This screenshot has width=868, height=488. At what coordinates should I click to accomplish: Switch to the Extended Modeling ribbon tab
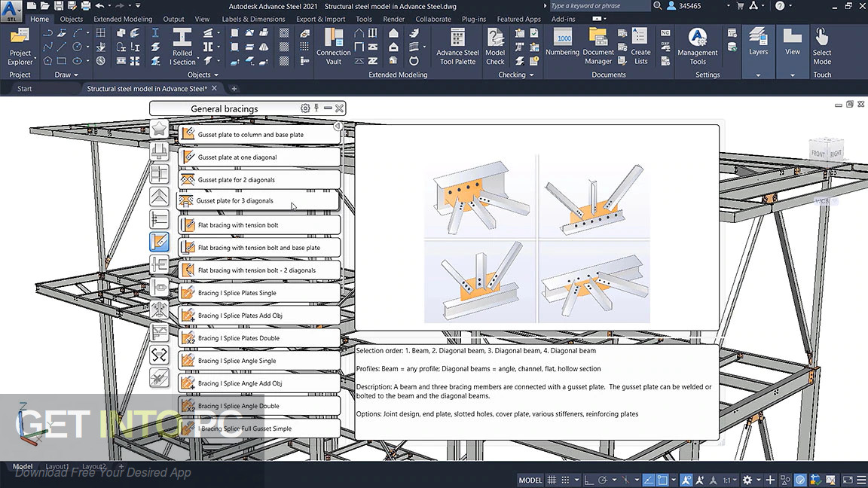[123, 19]
